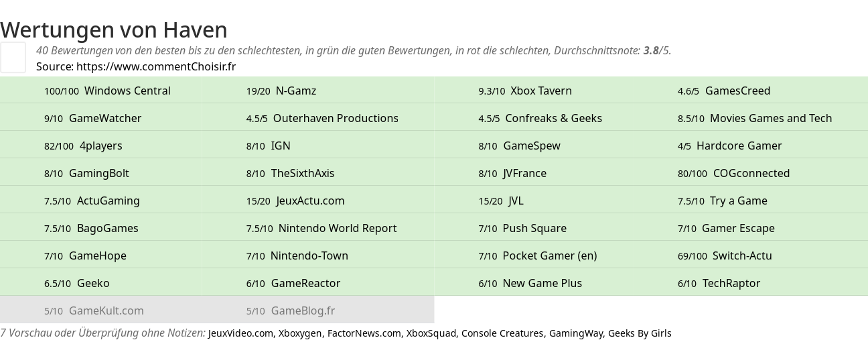Open Switch-Actu 69/100 review
Image resolution: width=868 pixels, height=340 pixels.
tap(725, 256)
